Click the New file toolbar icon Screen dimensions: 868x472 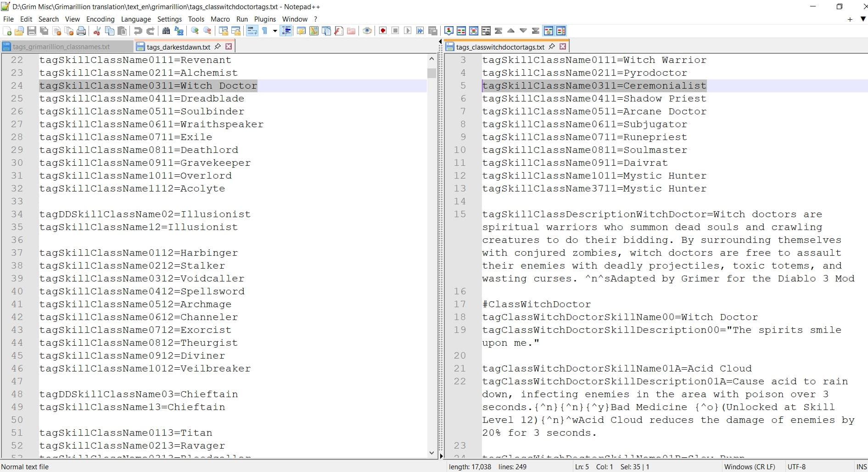[7, 31]
